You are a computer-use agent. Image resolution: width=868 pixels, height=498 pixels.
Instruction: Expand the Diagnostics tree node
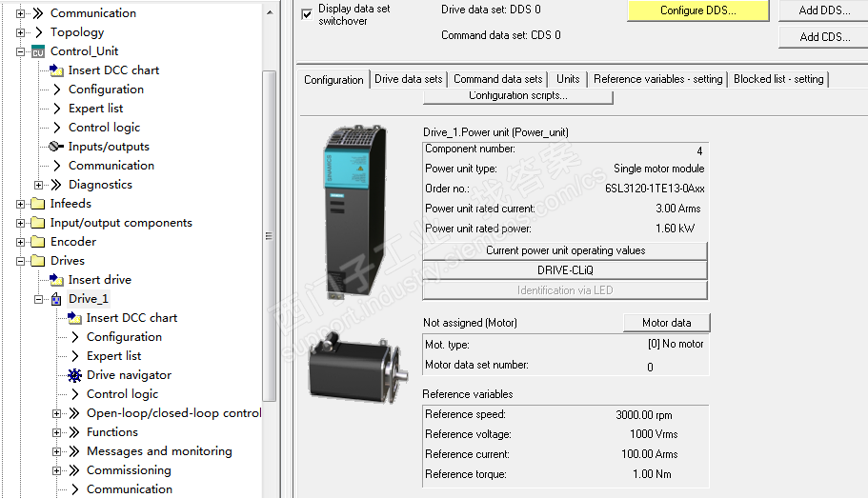(38, 186)
